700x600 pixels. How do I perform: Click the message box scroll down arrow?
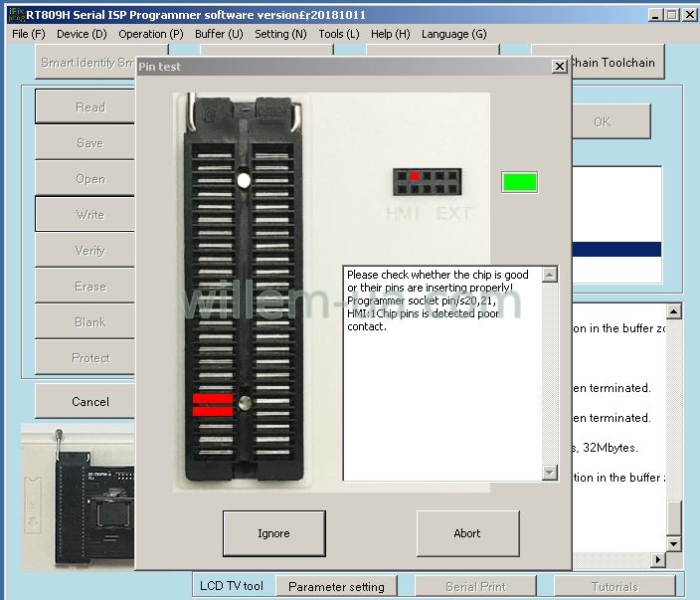pos(550,472)
